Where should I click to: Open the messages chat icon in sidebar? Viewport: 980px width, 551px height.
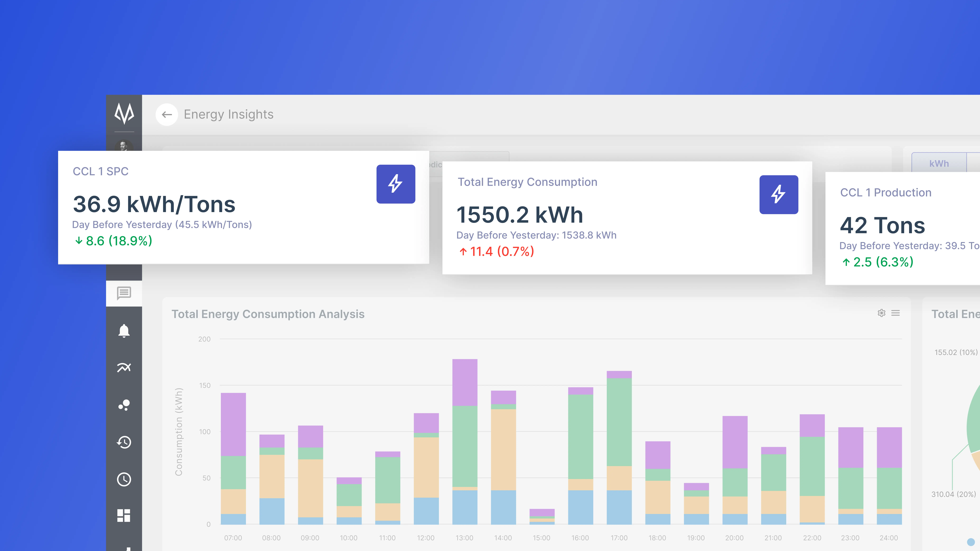tap(124, 293)
